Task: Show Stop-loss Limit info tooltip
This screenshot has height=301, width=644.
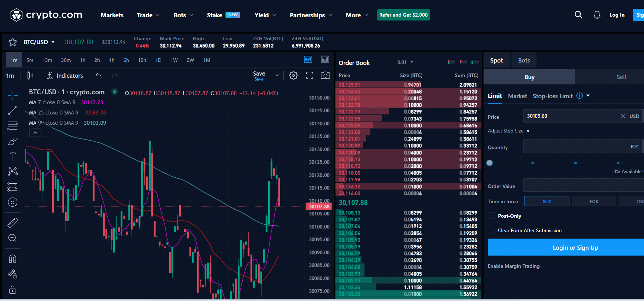Action: [579, 96]
